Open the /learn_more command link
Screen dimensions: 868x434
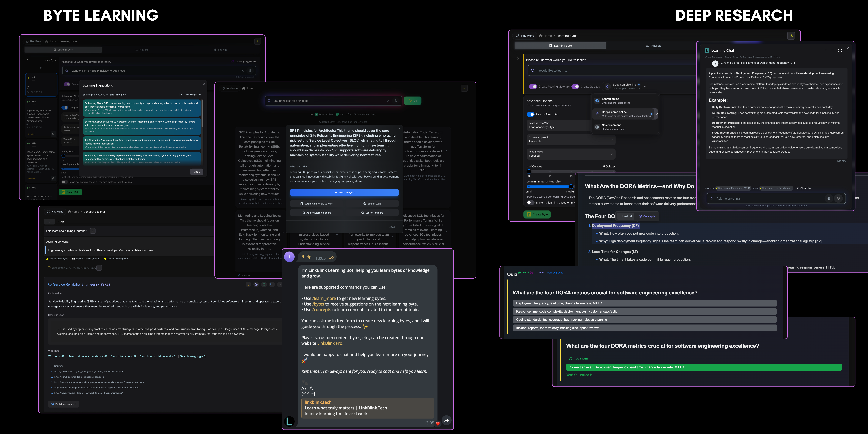click(324, 299)
